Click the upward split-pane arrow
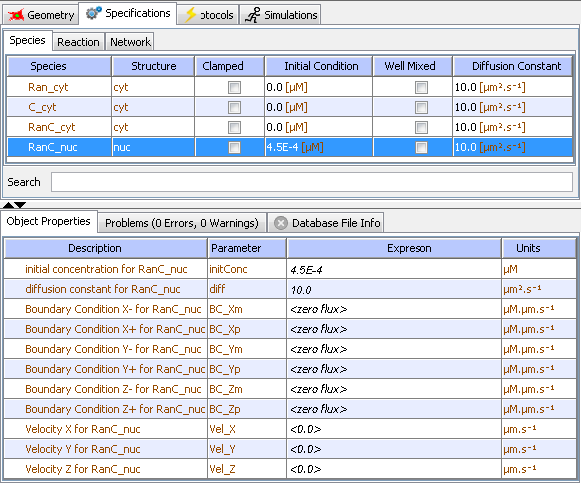The image size is (581, 485). click(7, 205)
